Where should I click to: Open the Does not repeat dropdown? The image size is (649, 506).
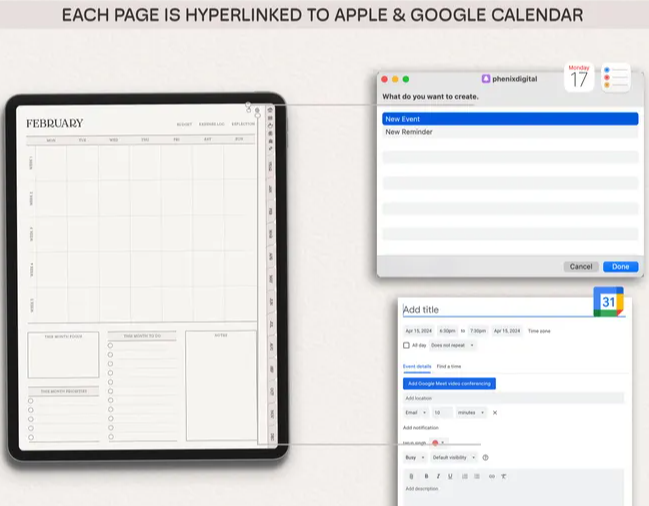point(453,345)
